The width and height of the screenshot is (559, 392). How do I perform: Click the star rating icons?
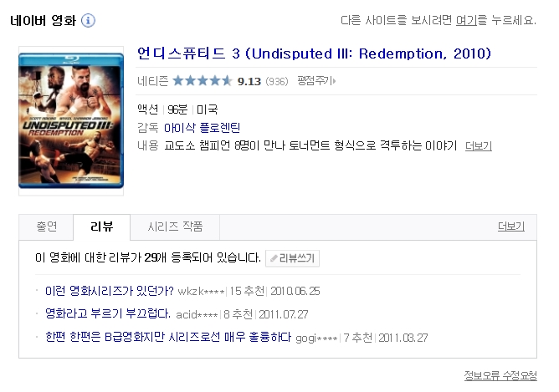pyautogui.click(x=203, y=81)
